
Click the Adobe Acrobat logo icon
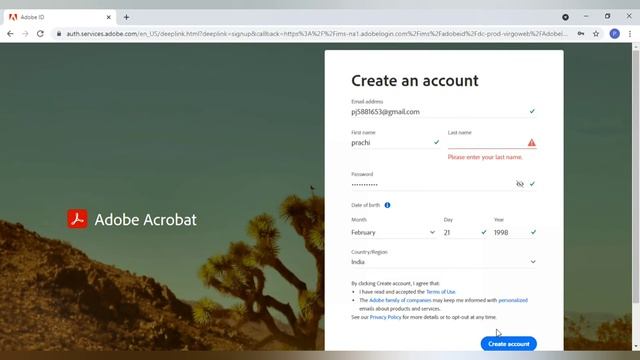click(x=78, y=219)
